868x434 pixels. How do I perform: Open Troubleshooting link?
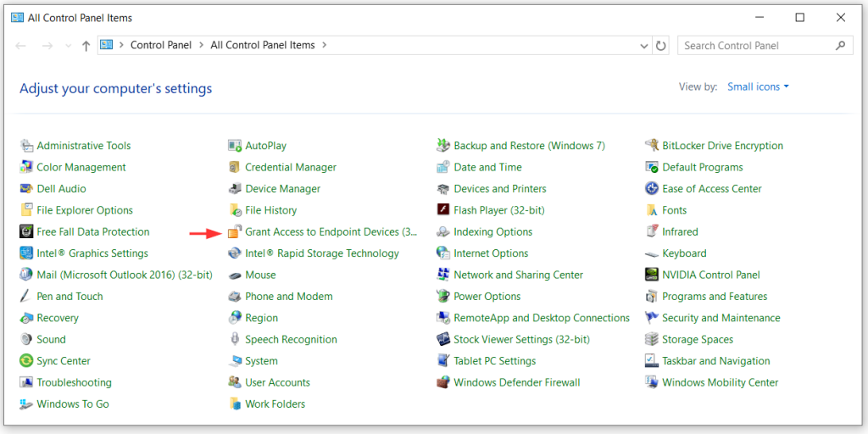click(75, 382)
